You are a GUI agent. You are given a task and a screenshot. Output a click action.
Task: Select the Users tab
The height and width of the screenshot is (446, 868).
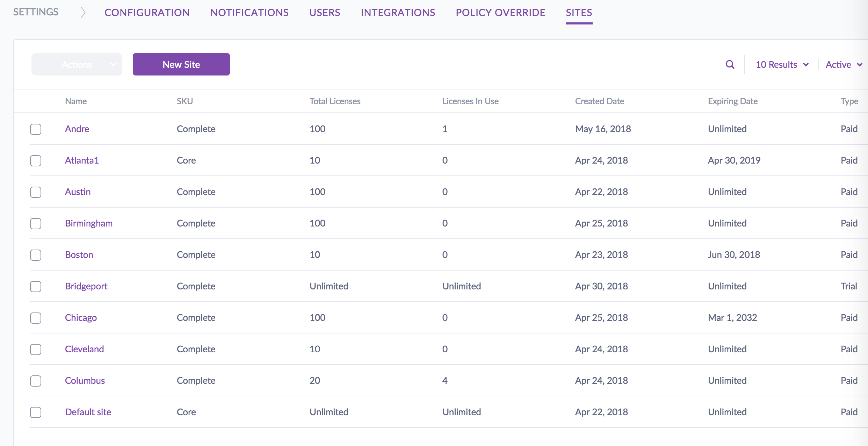325,13
